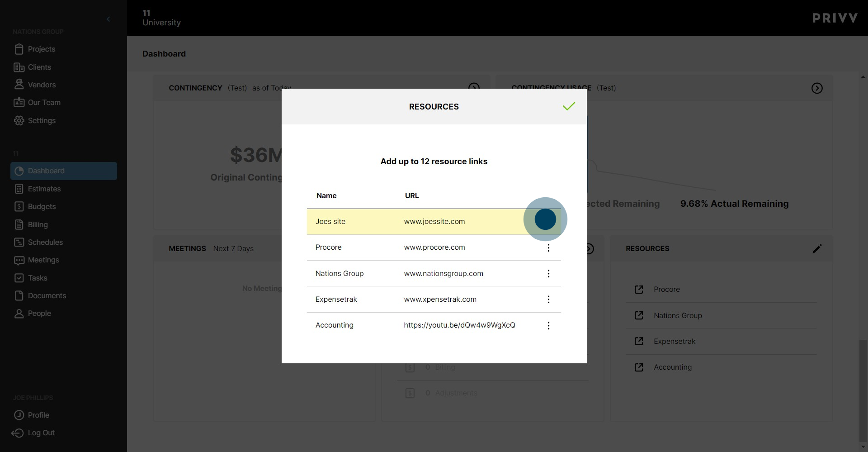The image size is (868, 452).
Task: Select the www.nationsgroup.com URL cell
Action: [x=443, y=274]
